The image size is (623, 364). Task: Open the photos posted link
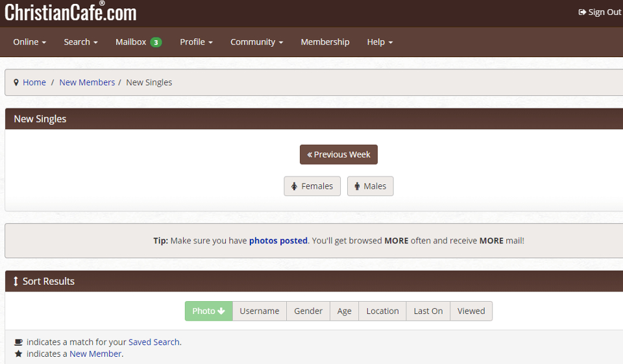(x=278, y=241)
